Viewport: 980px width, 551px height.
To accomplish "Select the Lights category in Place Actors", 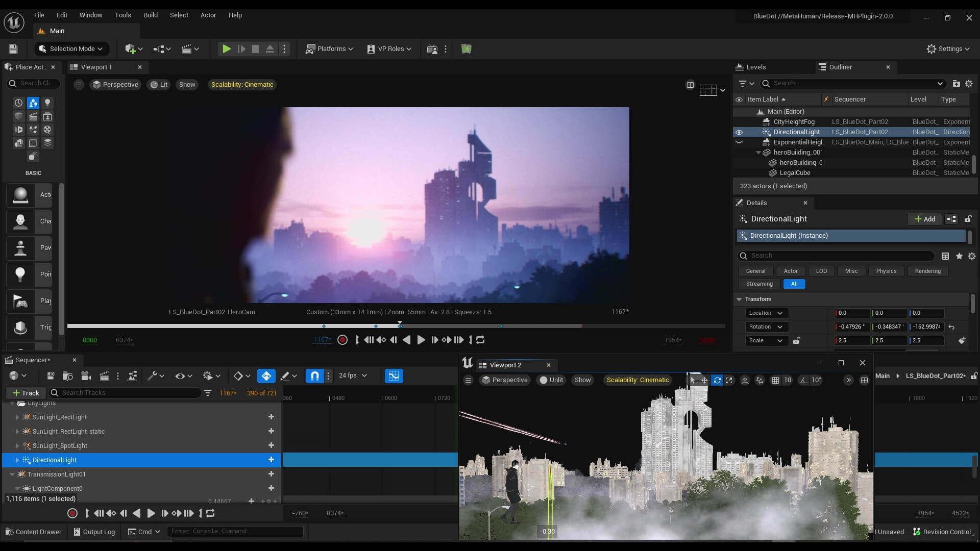I will (x=47, y=103).
